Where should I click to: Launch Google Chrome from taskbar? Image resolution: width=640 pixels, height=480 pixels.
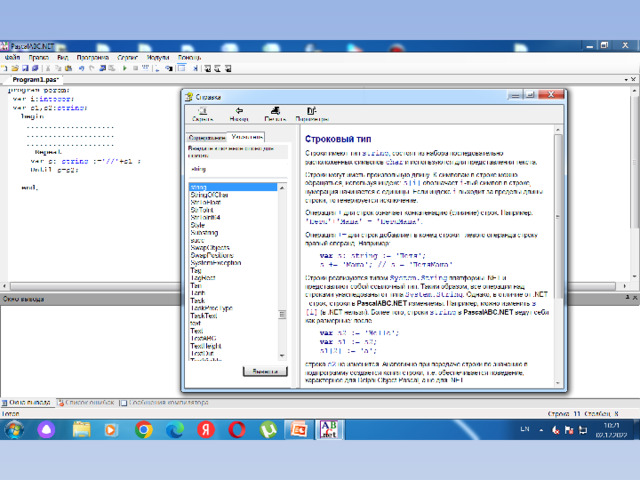coord(144,430)
